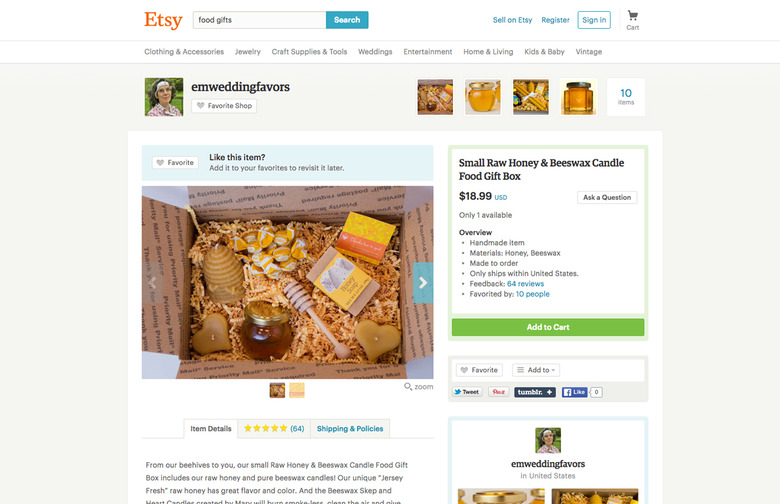
Task: Switch to Shipping & Policies tab
Action: click(350, 428)
